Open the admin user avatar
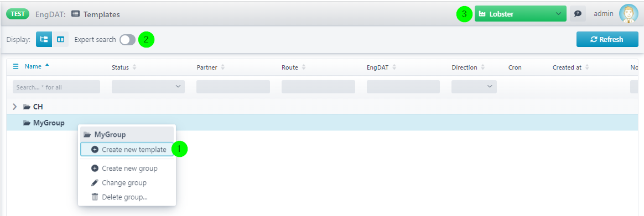644x216 pixels. tap(628, 13)
